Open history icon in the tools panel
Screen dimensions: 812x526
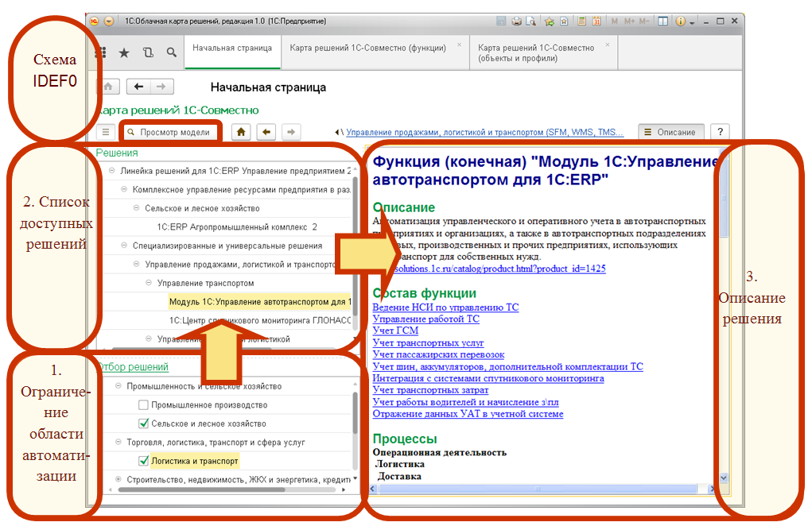pos(148,52)
